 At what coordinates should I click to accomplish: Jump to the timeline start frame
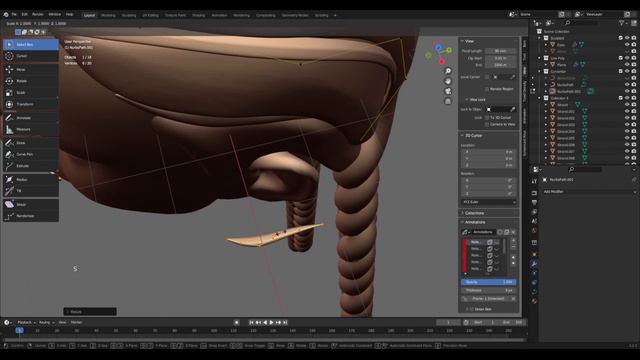click(x=251, y=322)
